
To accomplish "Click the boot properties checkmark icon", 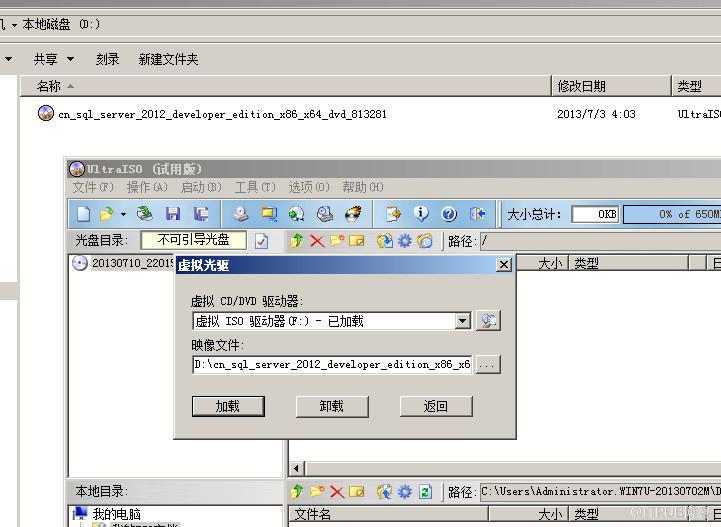I will 261,241.
